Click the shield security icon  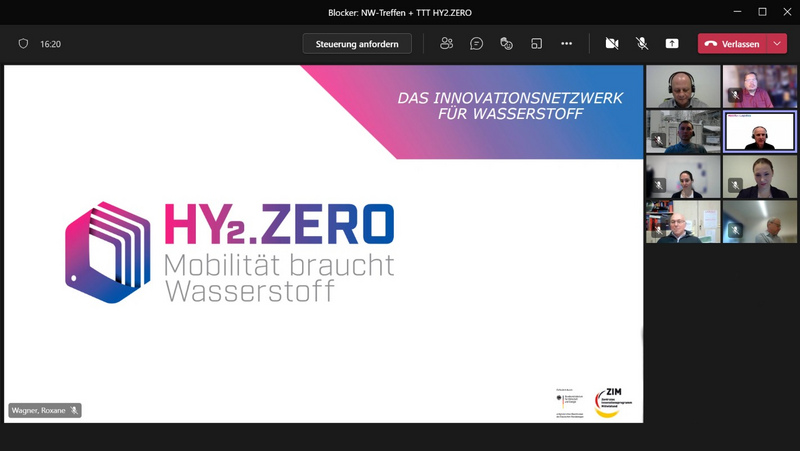23,44
